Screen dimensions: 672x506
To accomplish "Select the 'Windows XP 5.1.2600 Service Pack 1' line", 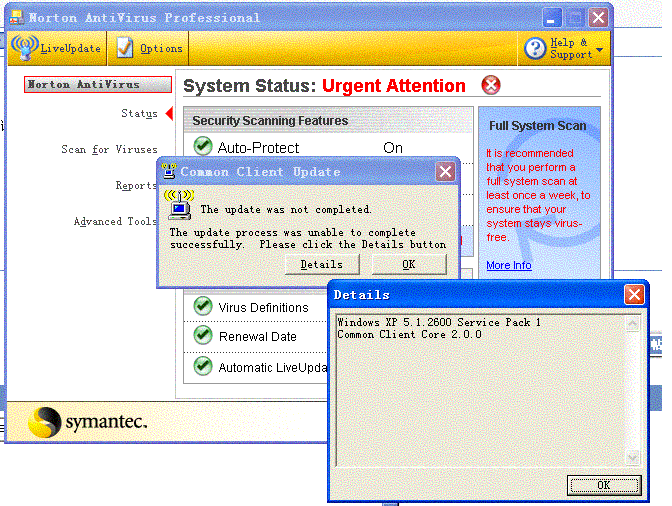I will [x=439, y=322].
